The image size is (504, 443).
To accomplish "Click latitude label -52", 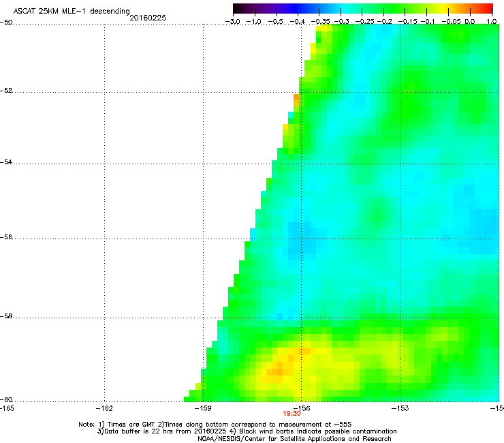I will pos(6,91).
